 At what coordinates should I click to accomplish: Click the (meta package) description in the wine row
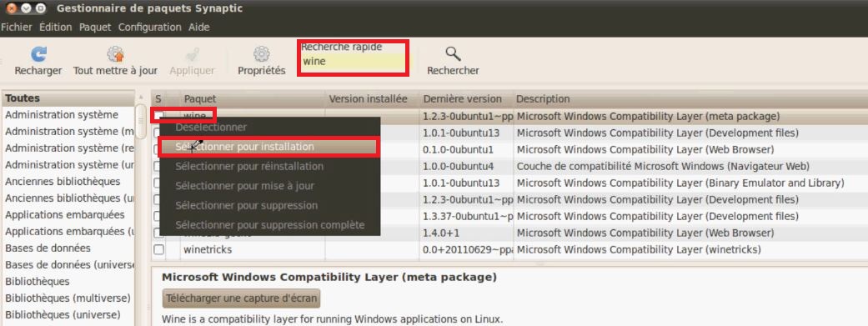pos(648,116)
